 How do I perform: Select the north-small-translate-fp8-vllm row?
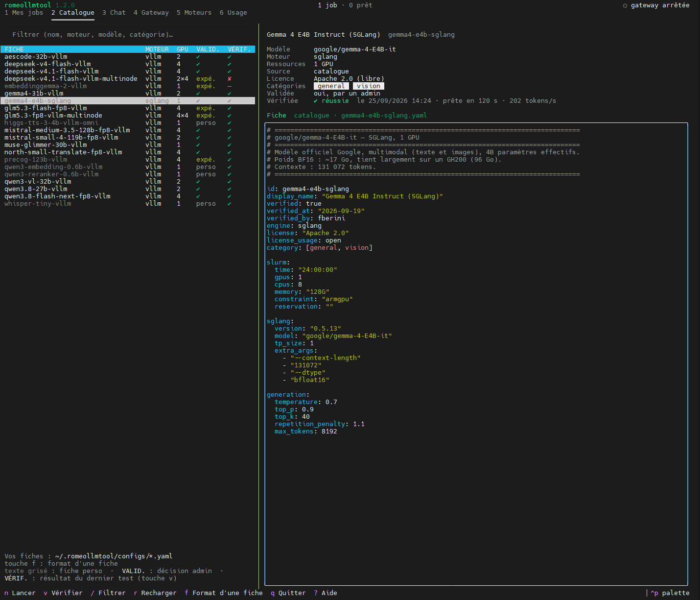tap(128, 152)
